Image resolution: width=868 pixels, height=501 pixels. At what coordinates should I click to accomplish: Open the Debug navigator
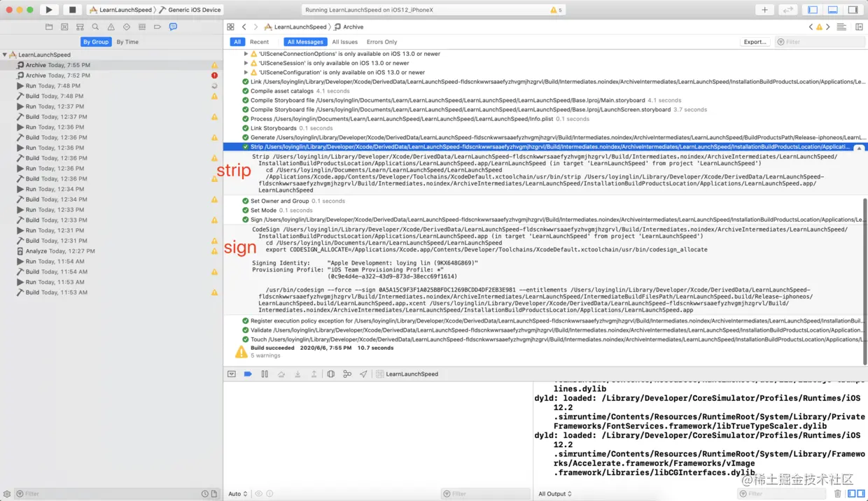142,27
